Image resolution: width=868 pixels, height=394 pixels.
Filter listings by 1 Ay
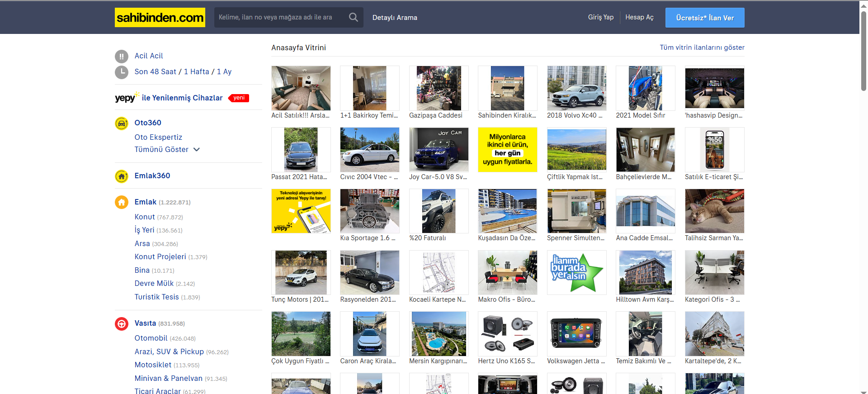(x=224, y=71)
